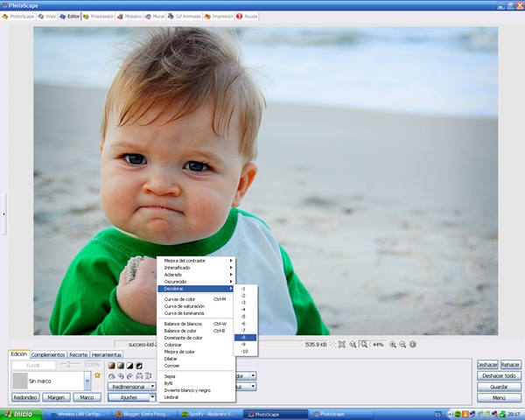This screenshot has height=420, width=525.
Task: Expand the Intensificado submenu
Action: coord(197,268)
